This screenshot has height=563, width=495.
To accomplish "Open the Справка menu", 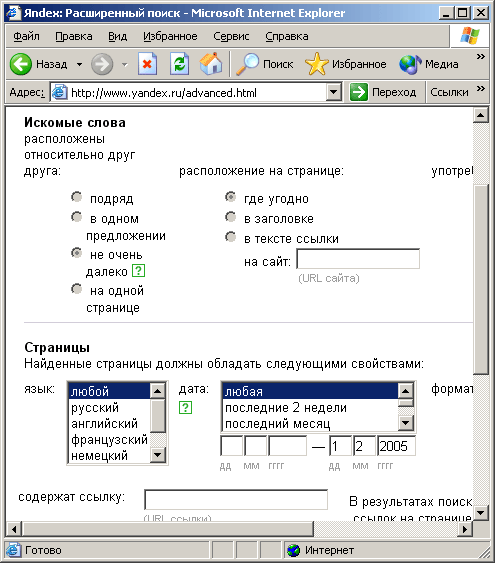I will [x=287, y=36].
